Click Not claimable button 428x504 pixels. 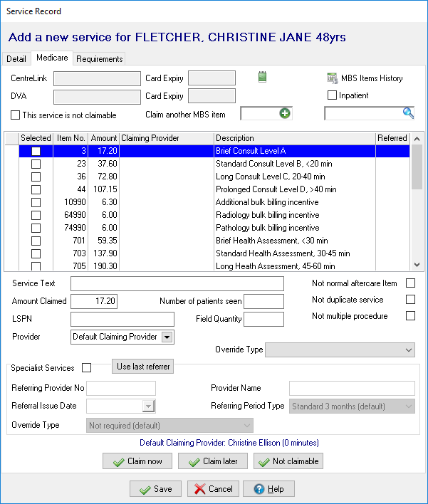[288, 461]
